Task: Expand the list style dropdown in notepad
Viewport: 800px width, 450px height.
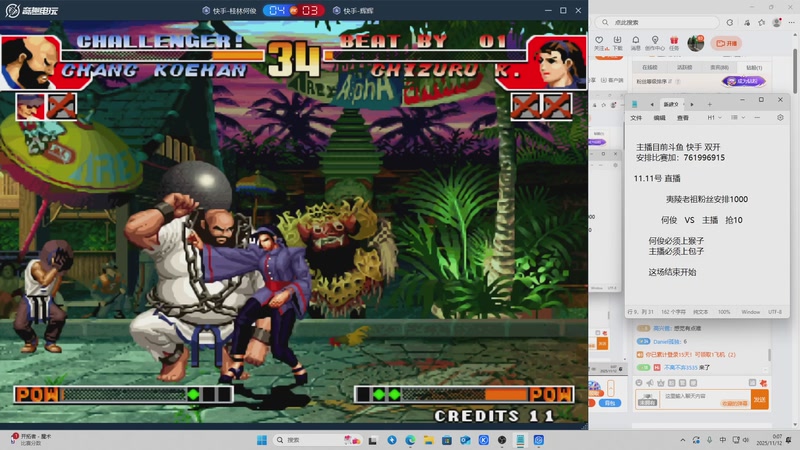Action: (x=738, y=118)
